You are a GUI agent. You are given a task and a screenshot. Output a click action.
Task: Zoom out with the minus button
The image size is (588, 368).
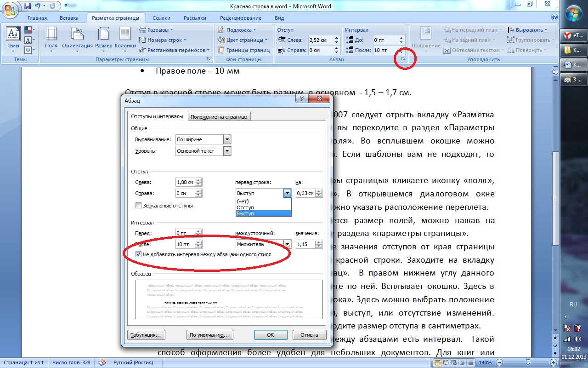point(499,362)
